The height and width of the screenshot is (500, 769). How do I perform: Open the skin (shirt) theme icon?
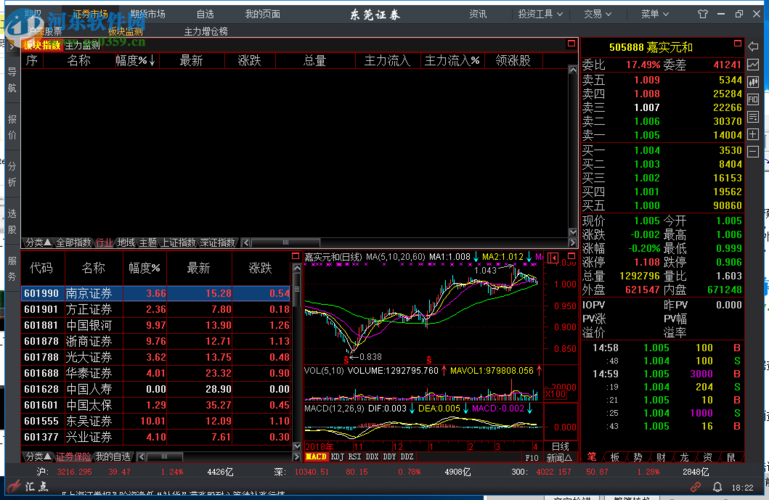tap(703, 14)
